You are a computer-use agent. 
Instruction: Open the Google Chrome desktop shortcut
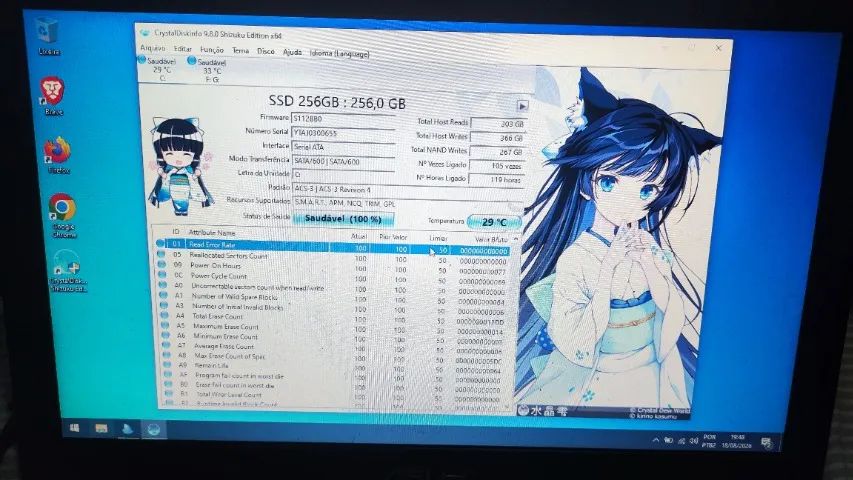[63, 216]
